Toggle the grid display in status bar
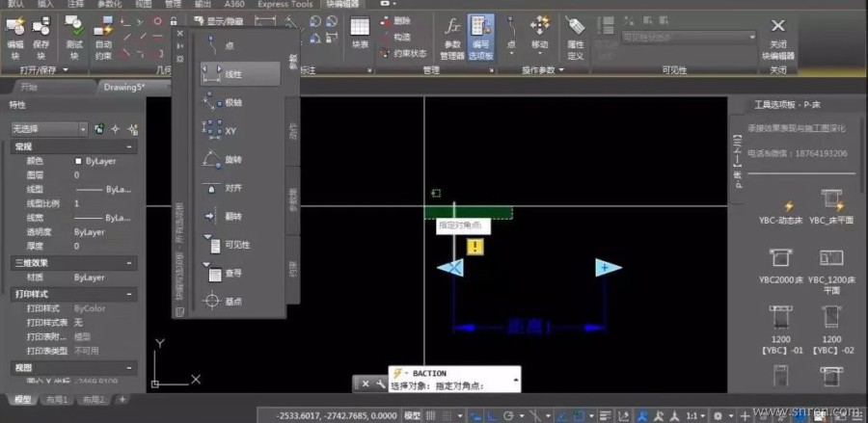868x423 pixels. pyautogui.click(x=431, y=416)
